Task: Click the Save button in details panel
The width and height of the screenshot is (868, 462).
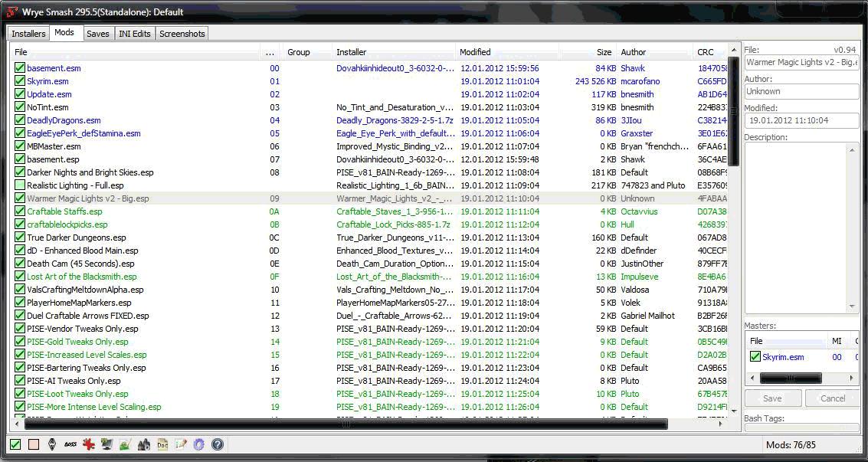Action: pos(772,398)
